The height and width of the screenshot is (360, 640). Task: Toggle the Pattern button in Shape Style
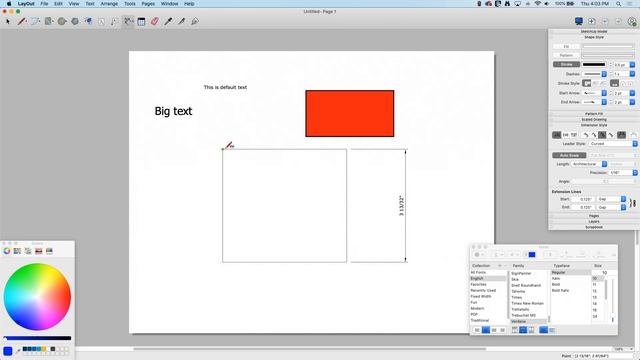click(x=566, y=55)
